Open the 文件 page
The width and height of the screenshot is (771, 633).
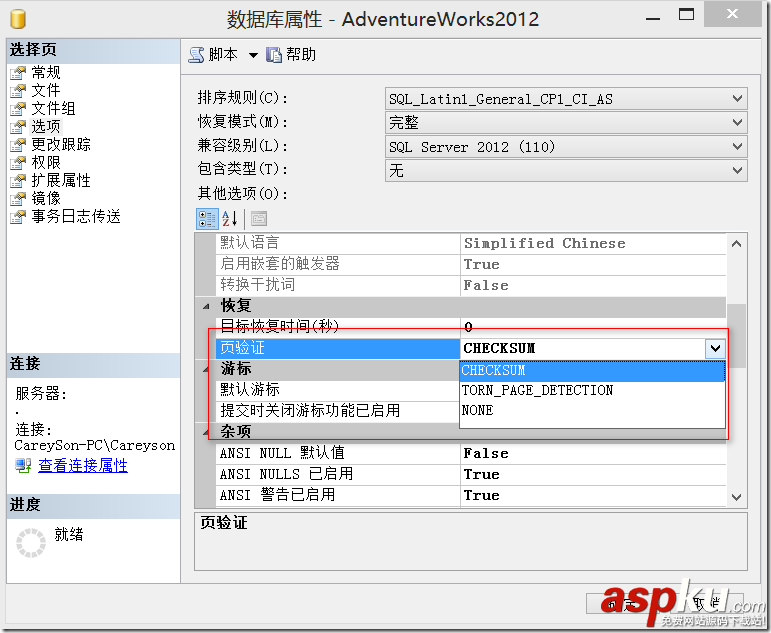tap(46, 90)
